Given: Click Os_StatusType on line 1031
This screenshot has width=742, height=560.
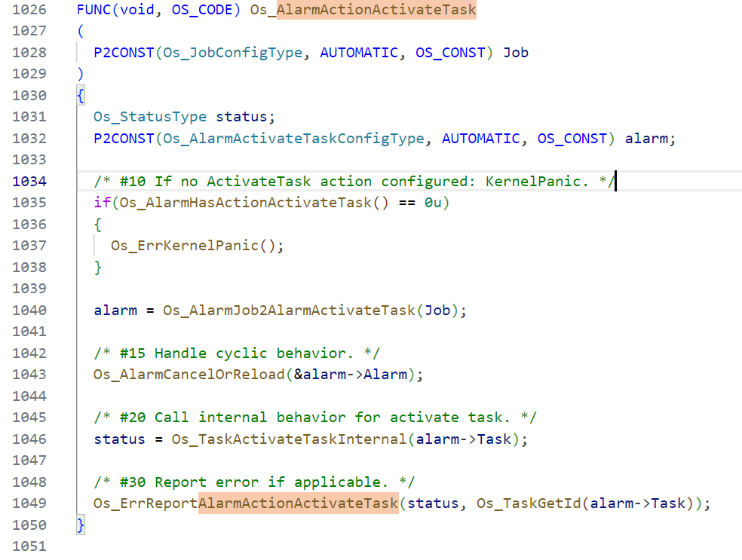Looking at the screenshot, I should tap(150, 117).
